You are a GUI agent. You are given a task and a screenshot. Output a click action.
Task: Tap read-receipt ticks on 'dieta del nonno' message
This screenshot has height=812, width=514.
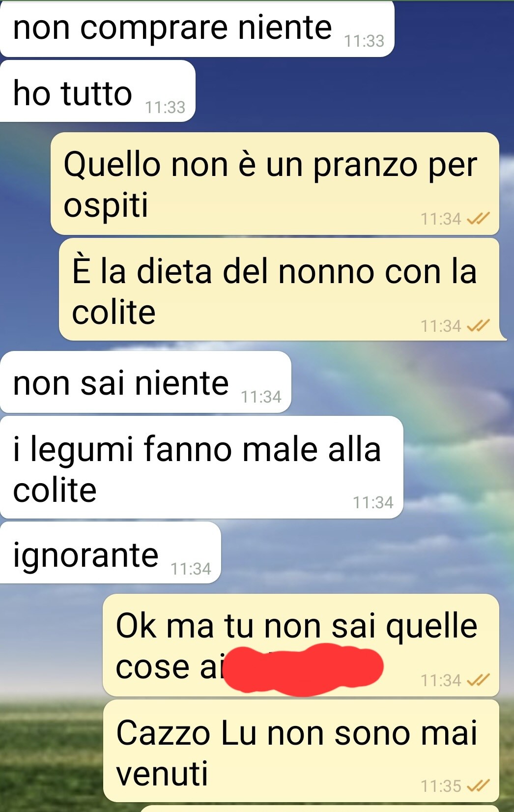pos(478,325)
